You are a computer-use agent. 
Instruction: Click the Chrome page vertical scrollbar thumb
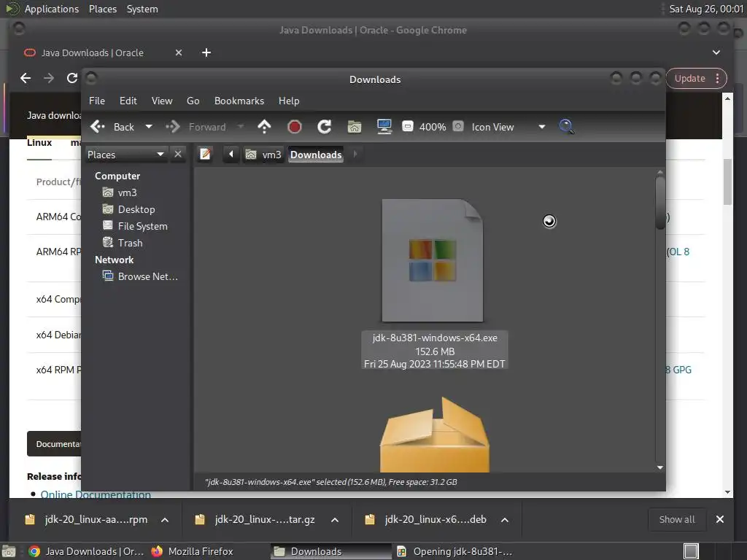click(727, 182)
